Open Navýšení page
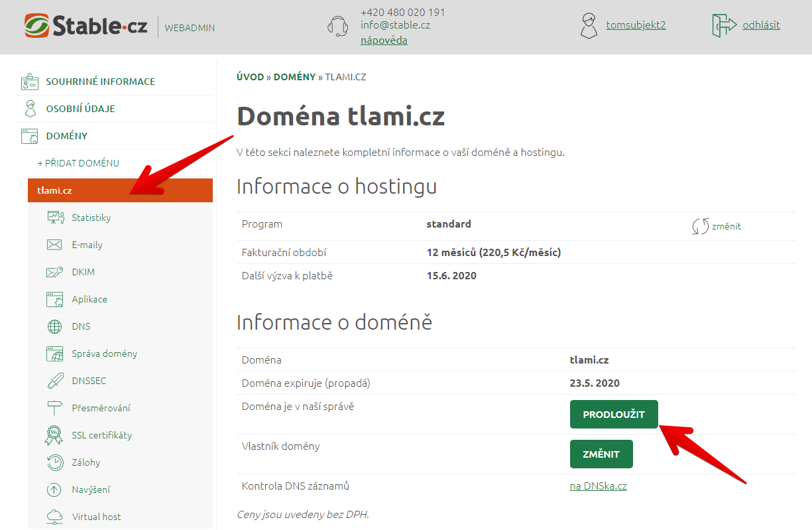812x530 pixels. click(x=91, y=490)
